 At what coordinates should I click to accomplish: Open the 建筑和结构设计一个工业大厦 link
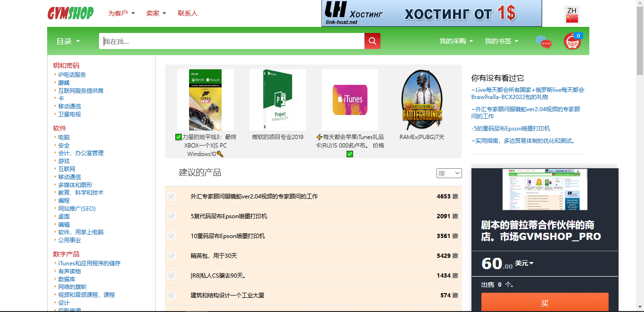point(227,295)
